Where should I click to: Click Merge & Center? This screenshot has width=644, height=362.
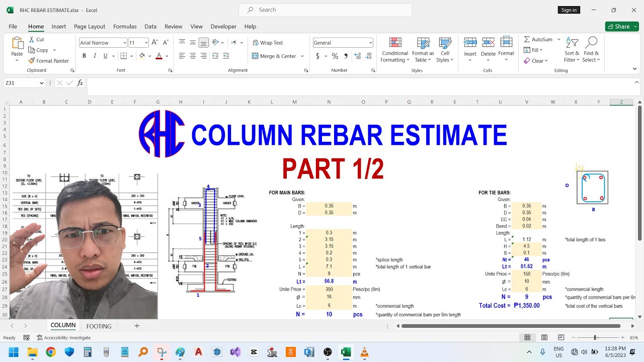[274, 56]
